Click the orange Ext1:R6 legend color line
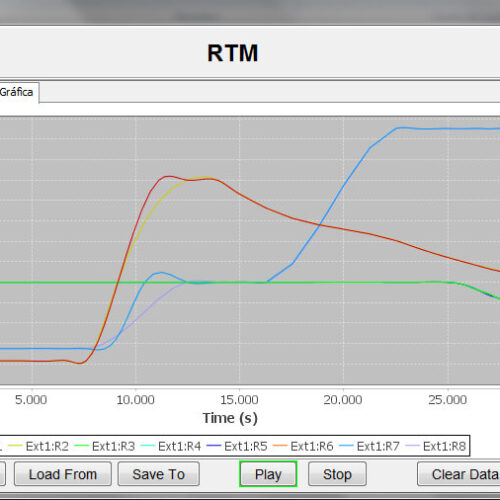Image resolution: width=500 pixels, height=500 pixels. point(280,446)
